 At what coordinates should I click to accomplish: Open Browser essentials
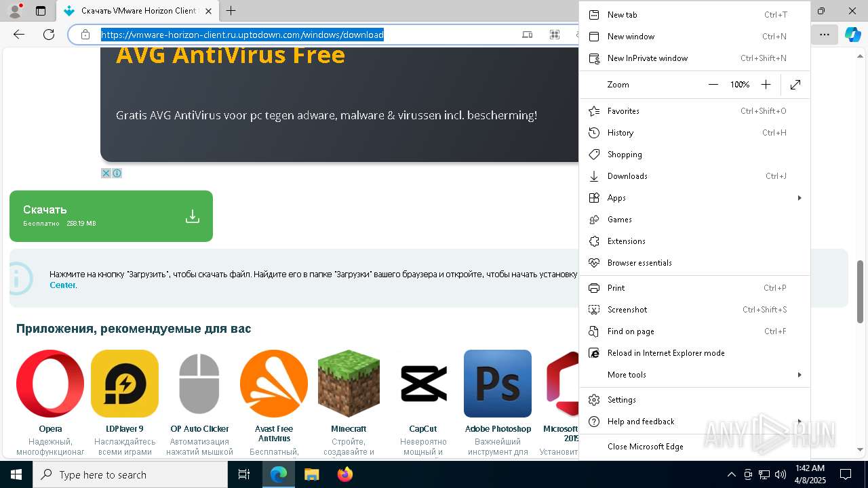tap(694, 263)
